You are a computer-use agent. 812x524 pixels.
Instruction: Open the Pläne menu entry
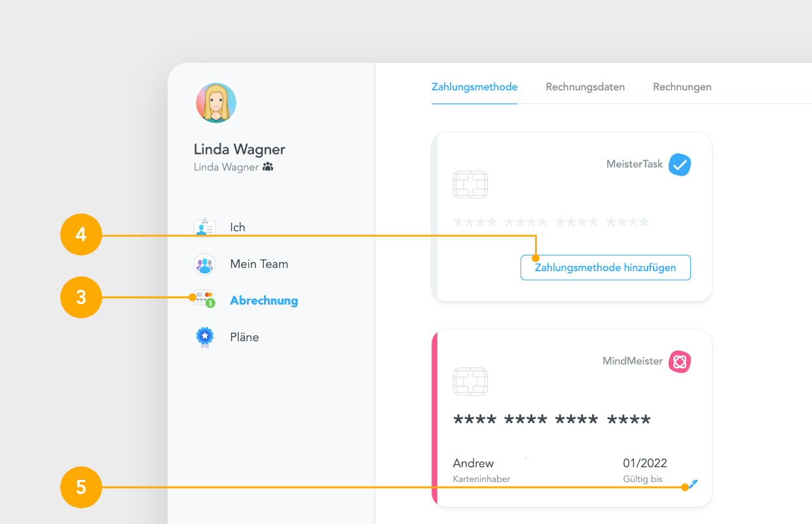(x=244, y=337)
